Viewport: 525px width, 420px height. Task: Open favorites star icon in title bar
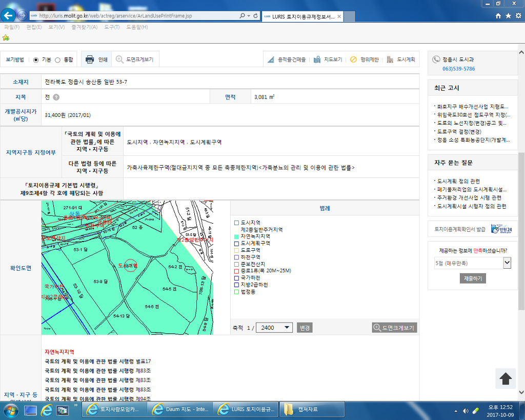tap(508, 16)
